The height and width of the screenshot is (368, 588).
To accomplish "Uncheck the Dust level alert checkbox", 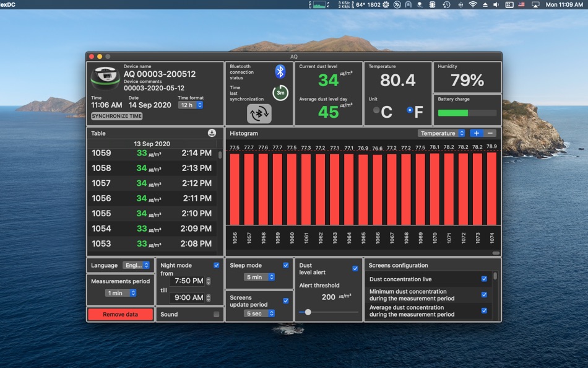I will [x=355, y=268].
